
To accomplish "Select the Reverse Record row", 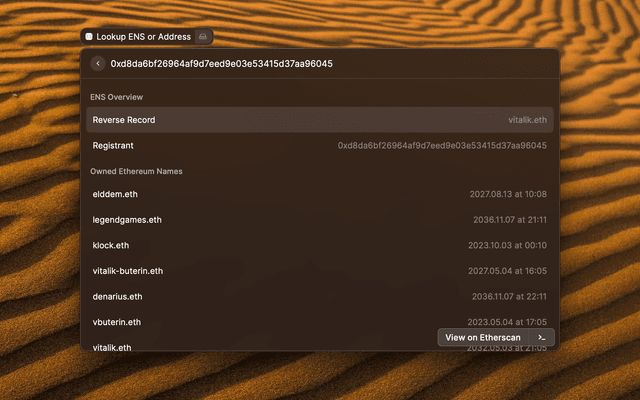I will [x=319, y=120].
